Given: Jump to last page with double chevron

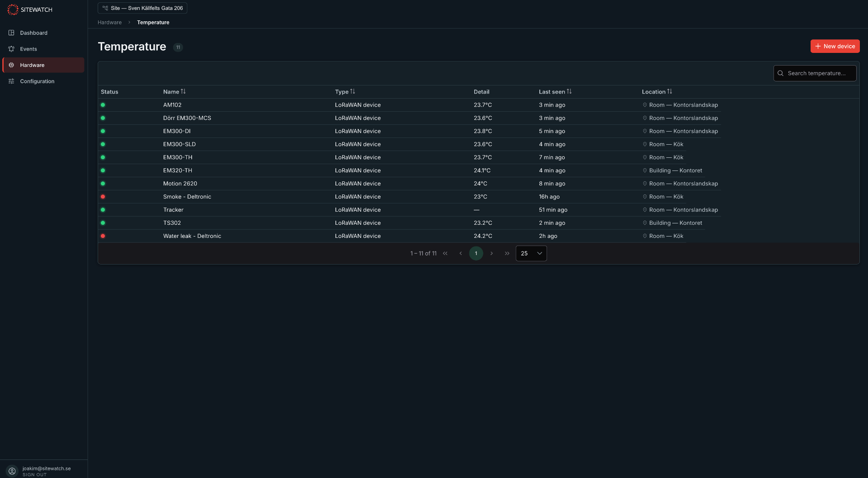Looking at the screenshot, I should point(507,253).
